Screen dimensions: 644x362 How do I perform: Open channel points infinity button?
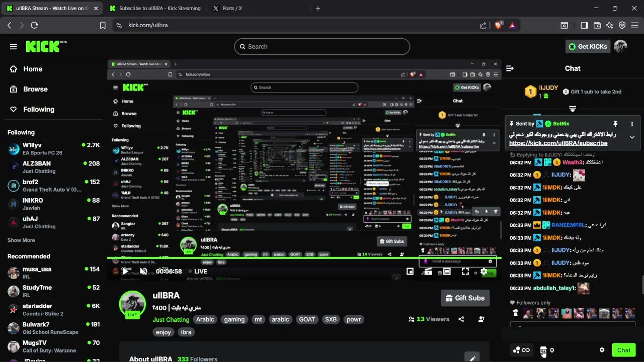[521, 350]
